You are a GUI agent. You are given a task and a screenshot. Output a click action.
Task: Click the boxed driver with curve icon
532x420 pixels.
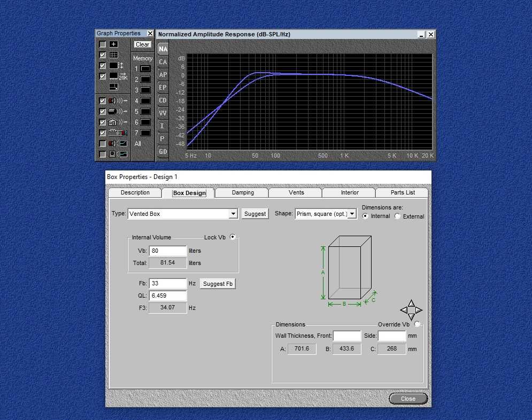coord(118,154)
